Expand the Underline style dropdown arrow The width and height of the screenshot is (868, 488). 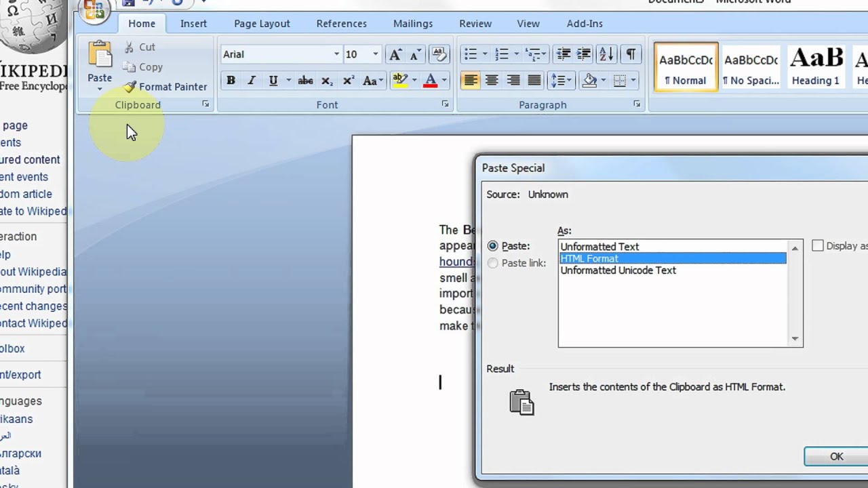tap(288, 81)
